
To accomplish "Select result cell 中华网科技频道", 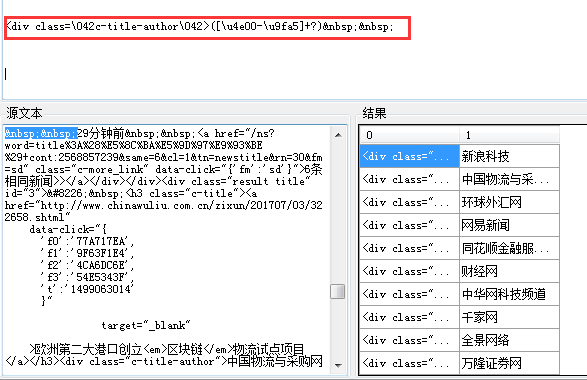I will [x=510, y=294].
